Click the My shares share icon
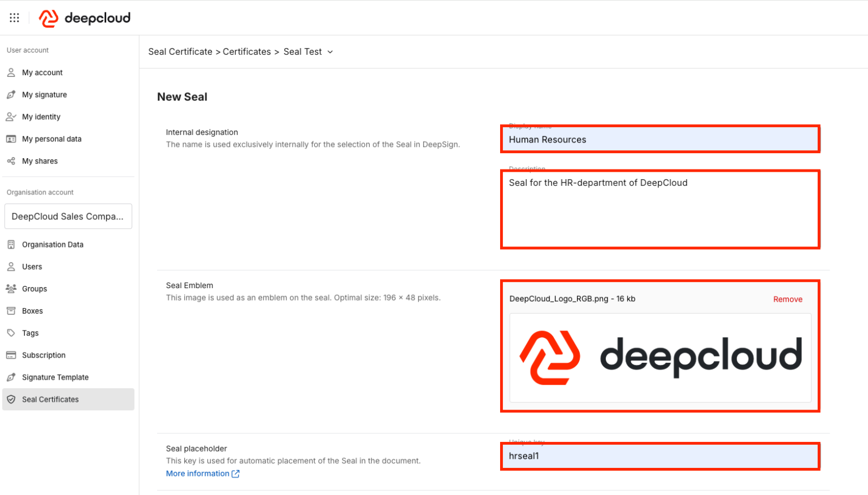Viewport: 868px width, 495px height. 11,161
